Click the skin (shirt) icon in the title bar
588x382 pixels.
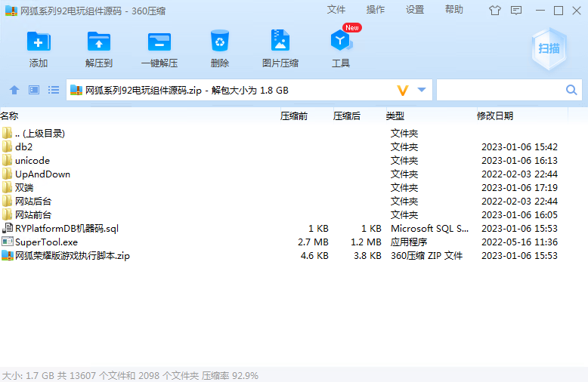click(x=495, y=11)
